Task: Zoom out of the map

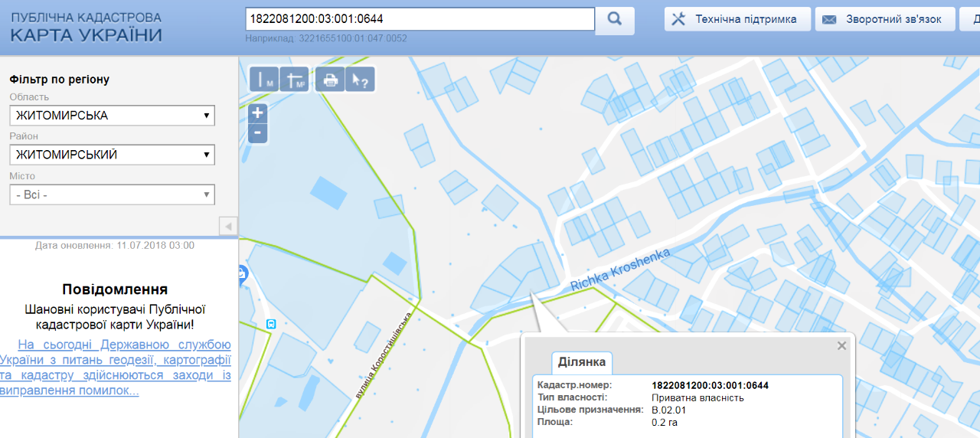Action: (258, 133)
